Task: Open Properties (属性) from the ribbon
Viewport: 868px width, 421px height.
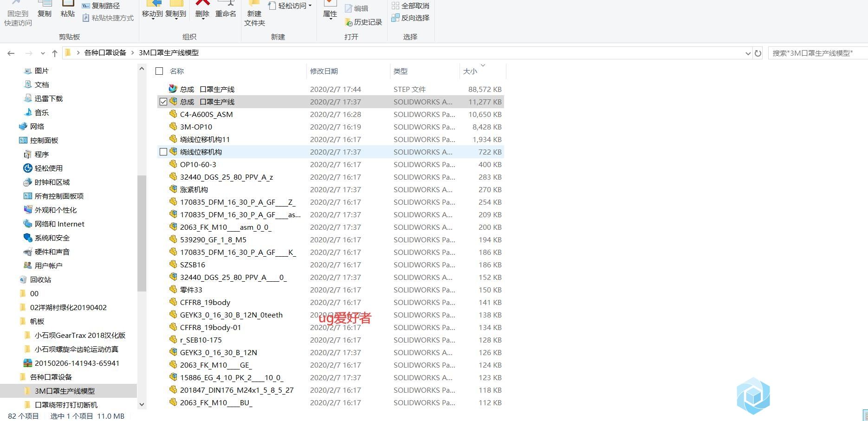Action: 330,9
